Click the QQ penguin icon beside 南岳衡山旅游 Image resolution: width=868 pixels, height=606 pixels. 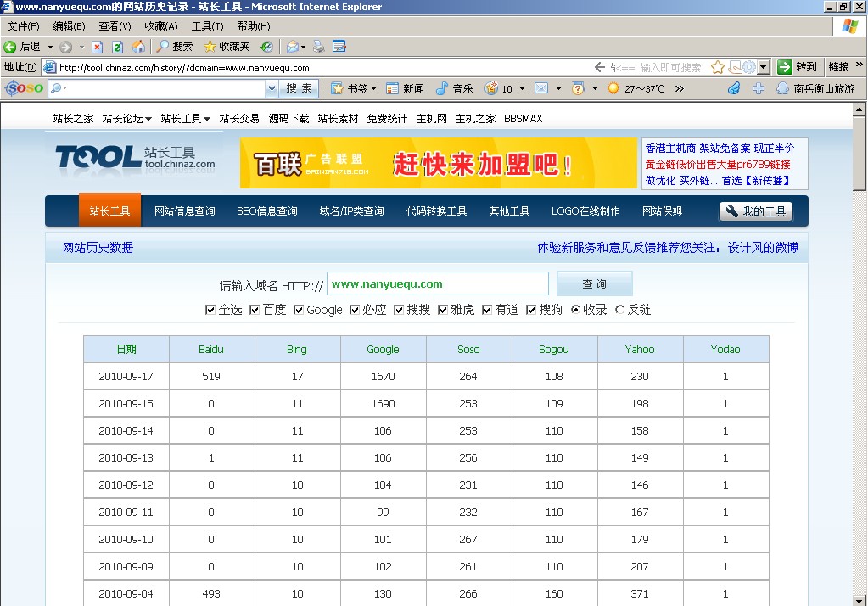click(x=782, y=88)
